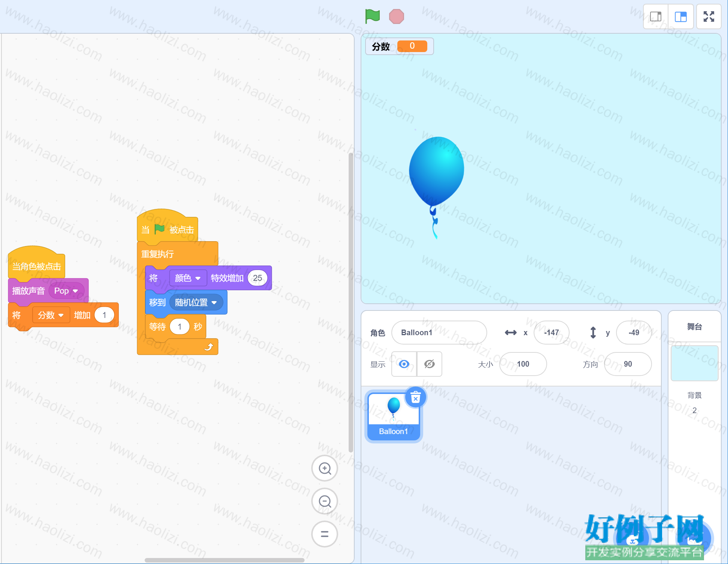
Task: Edit the x position field
Action: 551,333
